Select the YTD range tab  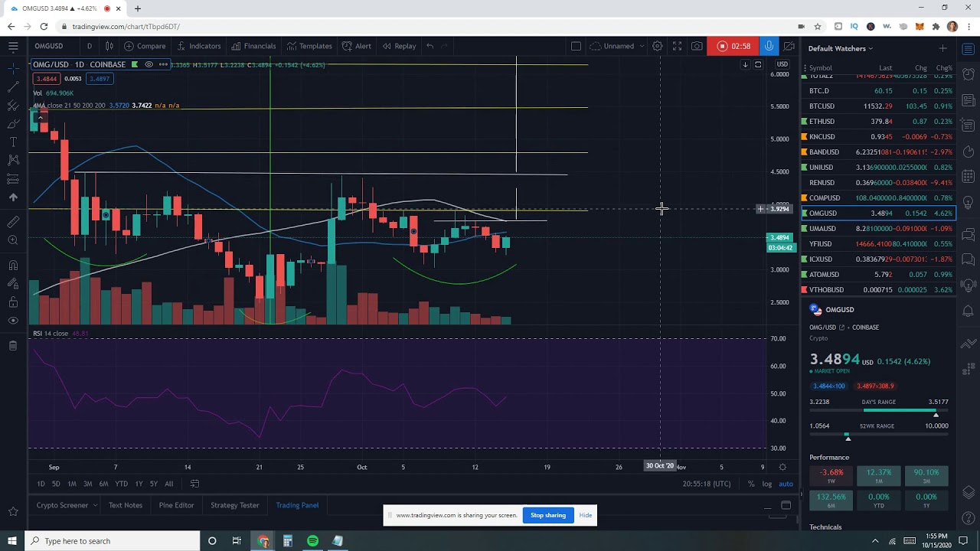pyautogui.click(x=121, y=484)
